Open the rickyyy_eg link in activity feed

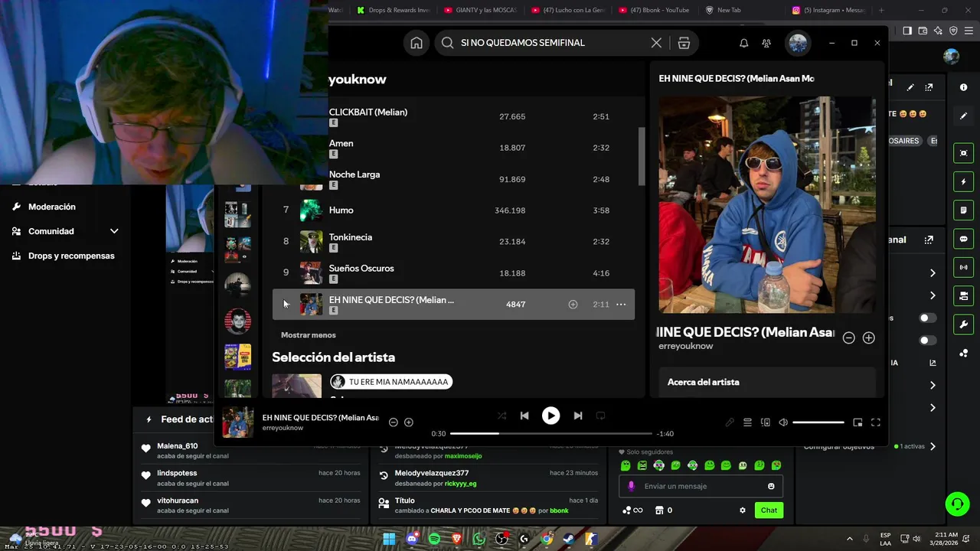(x=460, y=484)
